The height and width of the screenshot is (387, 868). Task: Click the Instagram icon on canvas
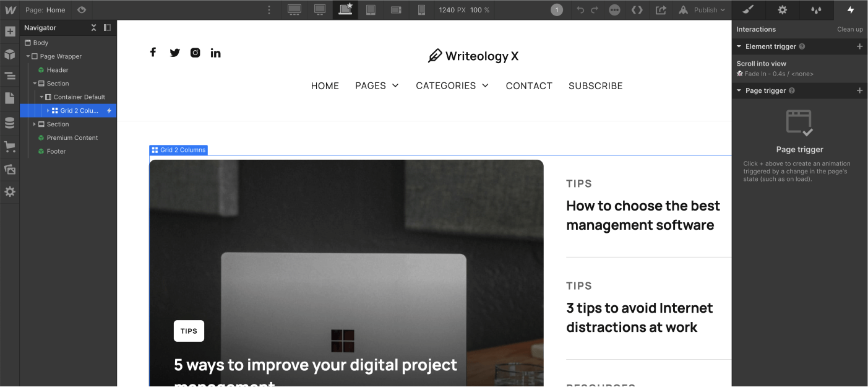click(x=195, y=53)
